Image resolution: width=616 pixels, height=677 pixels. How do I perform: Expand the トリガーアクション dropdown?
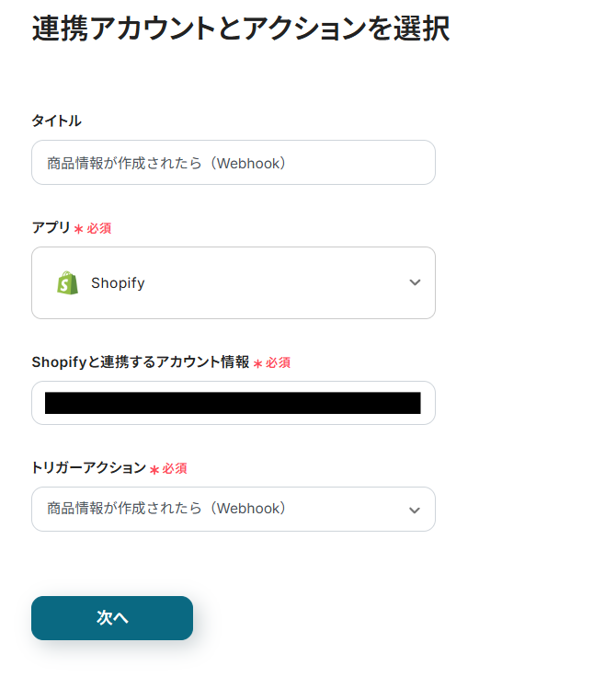[233, 509]
